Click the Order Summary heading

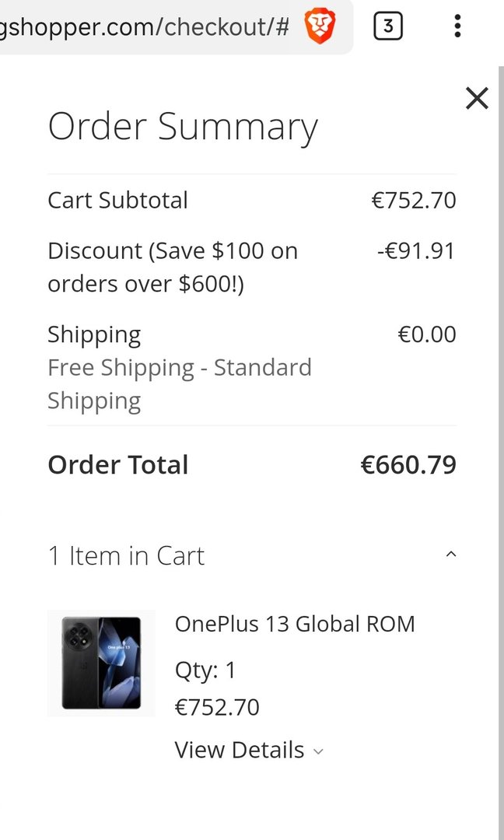pos(183,127)
